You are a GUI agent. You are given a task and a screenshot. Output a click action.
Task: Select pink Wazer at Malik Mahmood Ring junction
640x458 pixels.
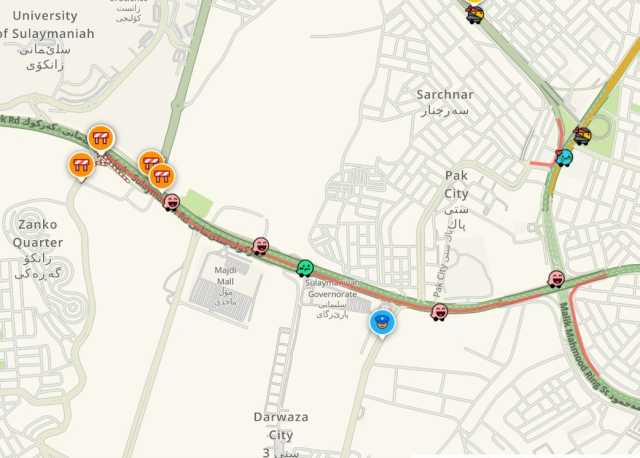556,279
